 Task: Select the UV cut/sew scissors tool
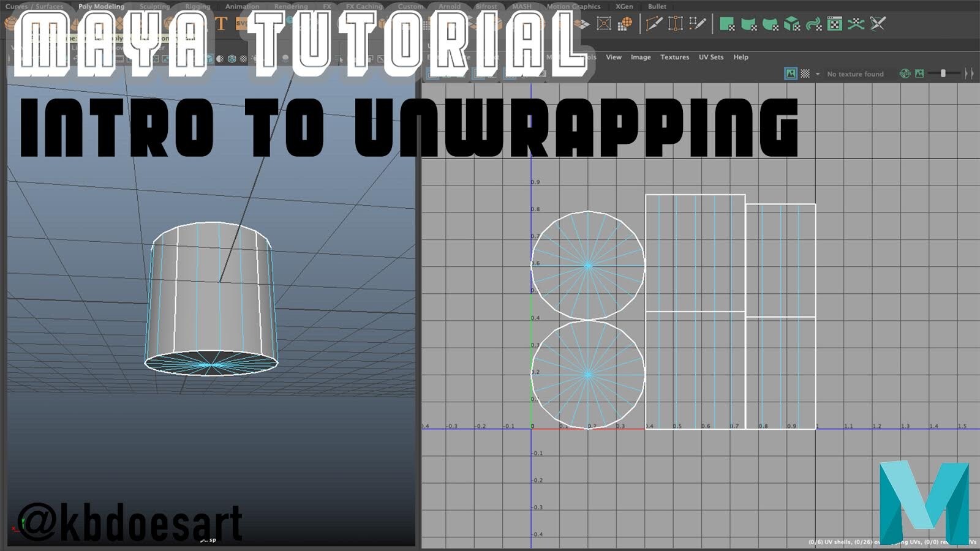click(878, 24)
